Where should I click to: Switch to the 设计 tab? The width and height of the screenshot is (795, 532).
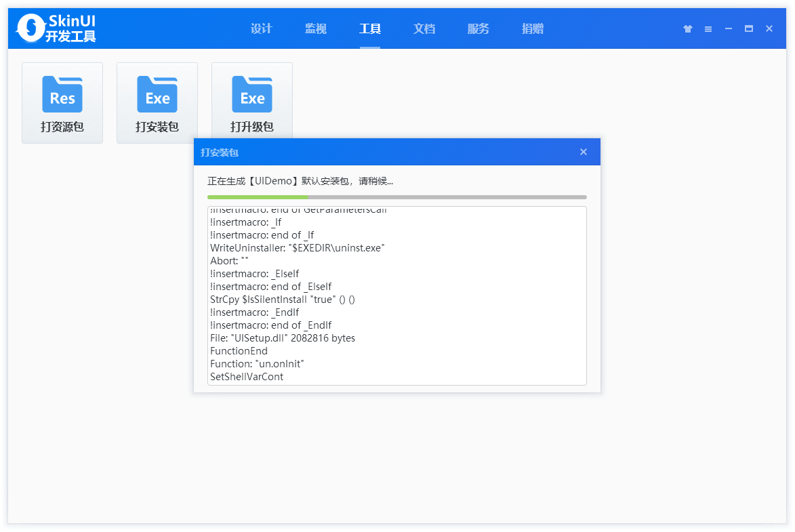click(x=262, y=29)
